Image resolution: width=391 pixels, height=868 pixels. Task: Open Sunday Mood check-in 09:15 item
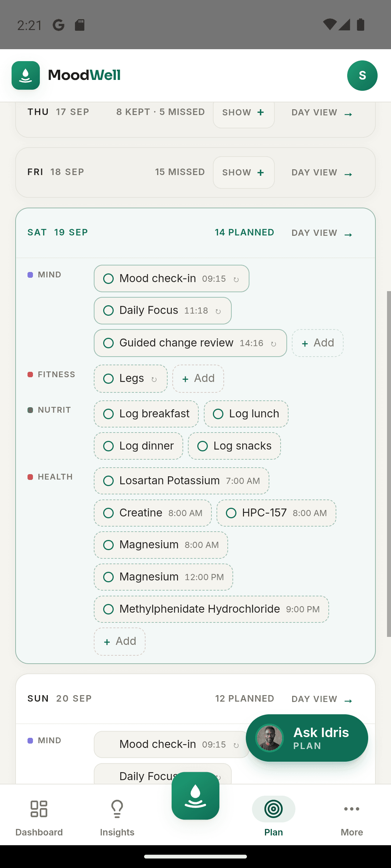172,744
